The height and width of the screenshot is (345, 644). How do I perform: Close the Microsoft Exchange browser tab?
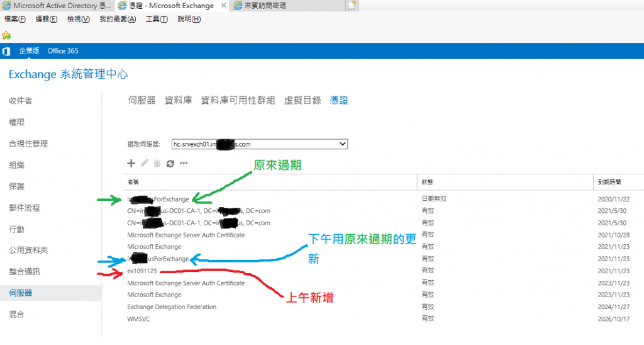(x=223, y=5)
